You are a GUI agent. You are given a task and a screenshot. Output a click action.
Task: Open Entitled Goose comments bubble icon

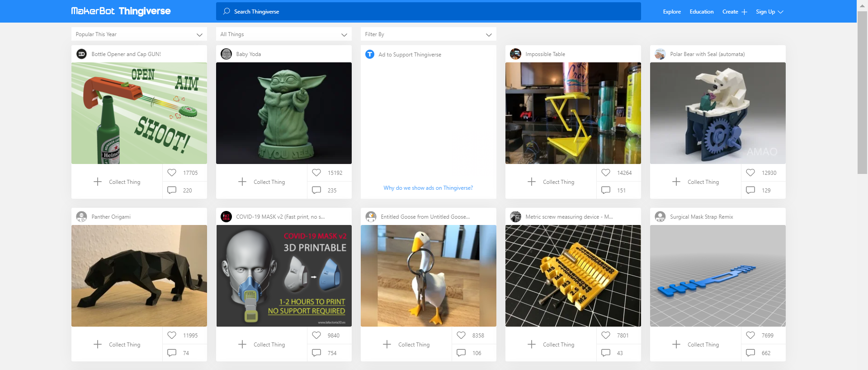click(461, 353)
